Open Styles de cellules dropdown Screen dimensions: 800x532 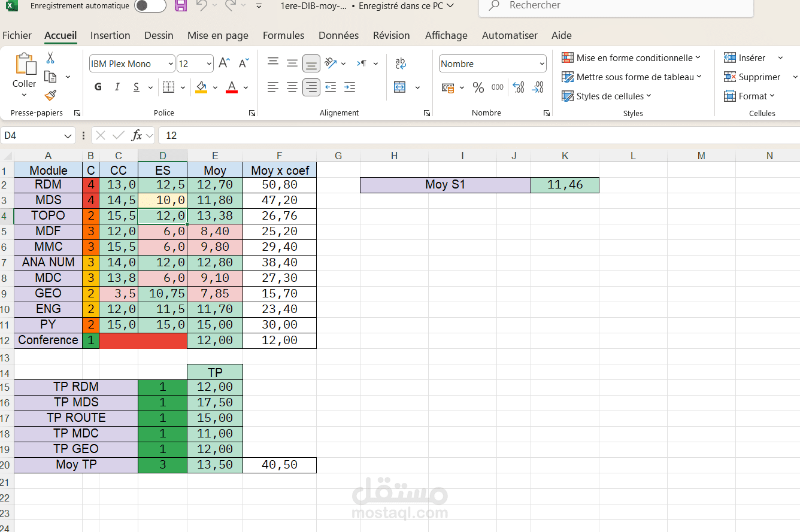point(607,96)
